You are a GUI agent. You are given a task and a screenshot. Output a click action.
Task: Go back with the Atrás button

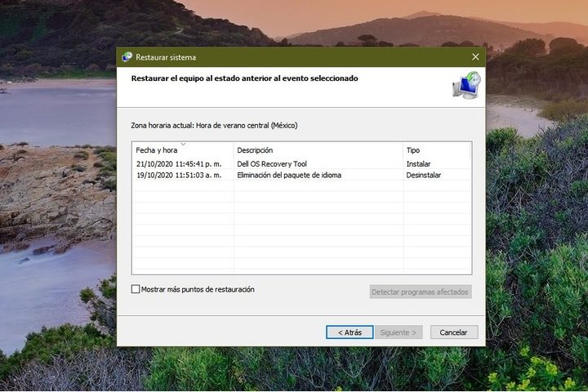click(x=350, y=332)
